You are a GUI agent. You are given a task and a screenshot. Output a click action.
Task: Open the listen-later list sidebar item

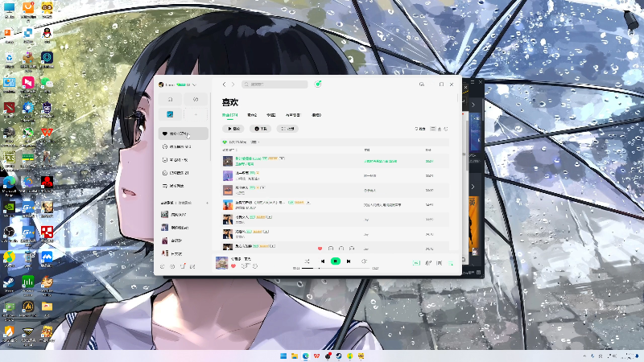[184, 186]
